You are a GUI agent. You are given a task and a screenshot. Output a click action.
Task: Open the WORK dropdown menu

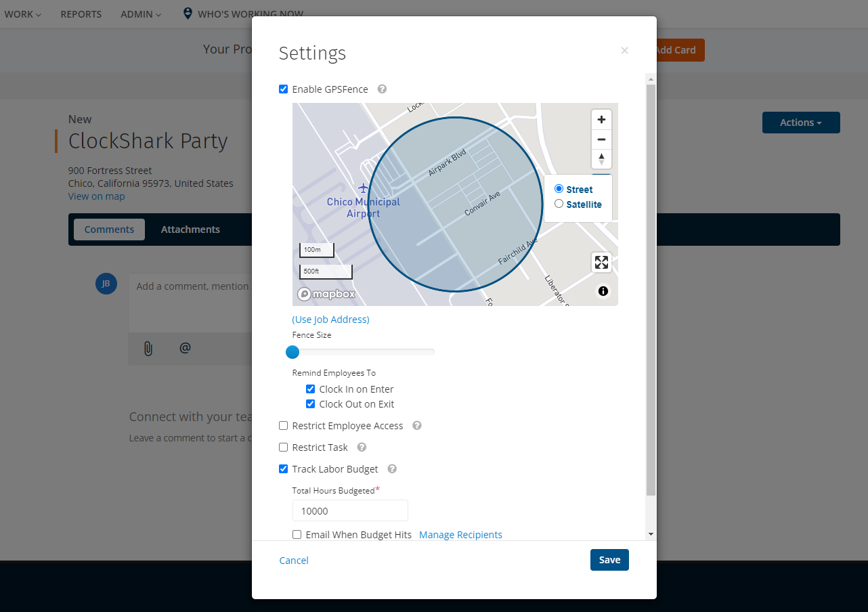click(x=22, y=14)
